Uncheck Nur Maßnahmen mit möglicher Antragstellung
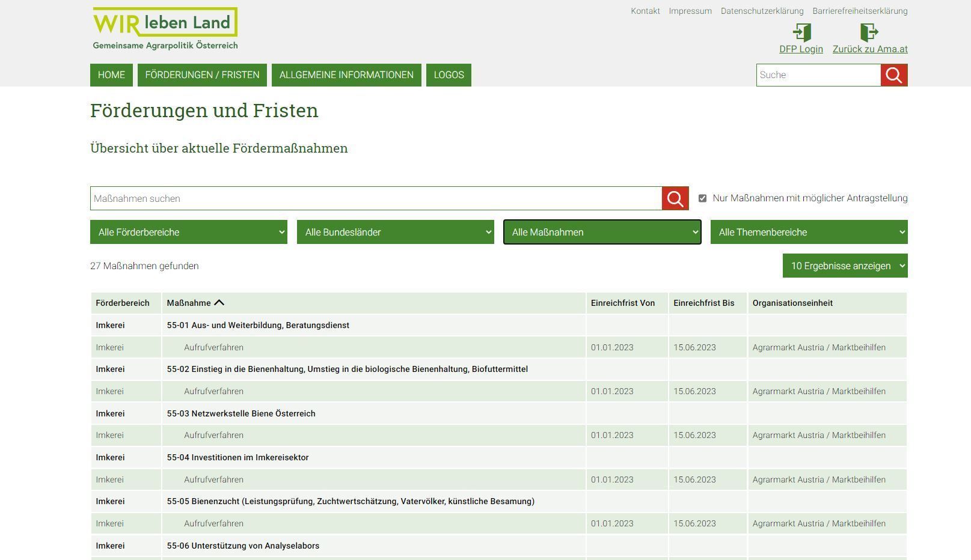The height and width of the screenshot is (560, 971). (x=702, y=198)
